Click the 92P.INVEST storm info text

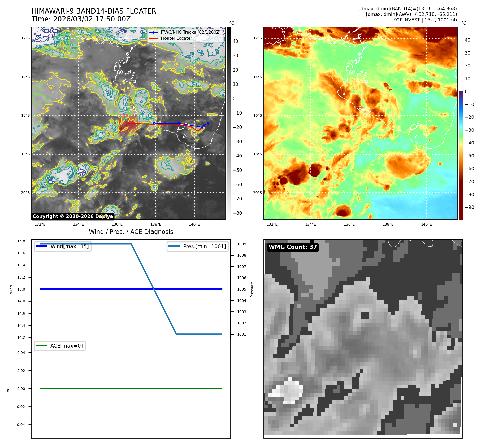(425, 20)
